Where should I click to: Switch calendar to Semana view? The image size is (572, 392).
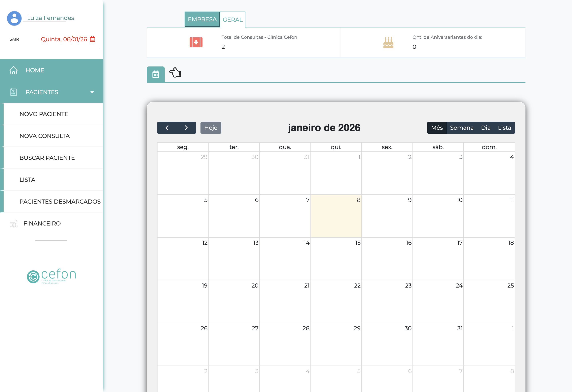point(462,128)
